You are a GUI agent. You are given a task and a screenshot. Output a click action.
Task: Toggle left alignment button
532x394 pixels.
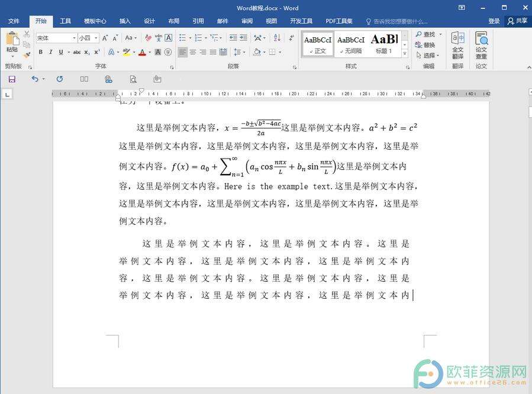pos(182,52)
